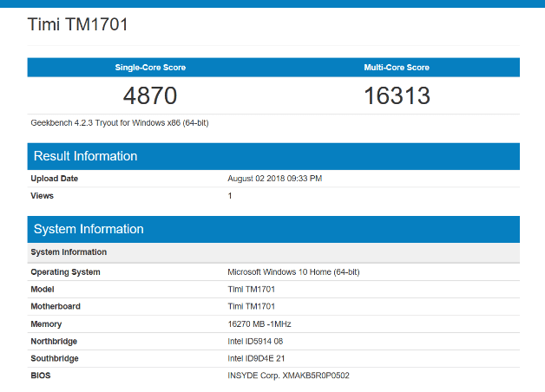The width and height of the screenshot is (545, 392).
Task: Click the blue System Information section header
Action: 273,229
